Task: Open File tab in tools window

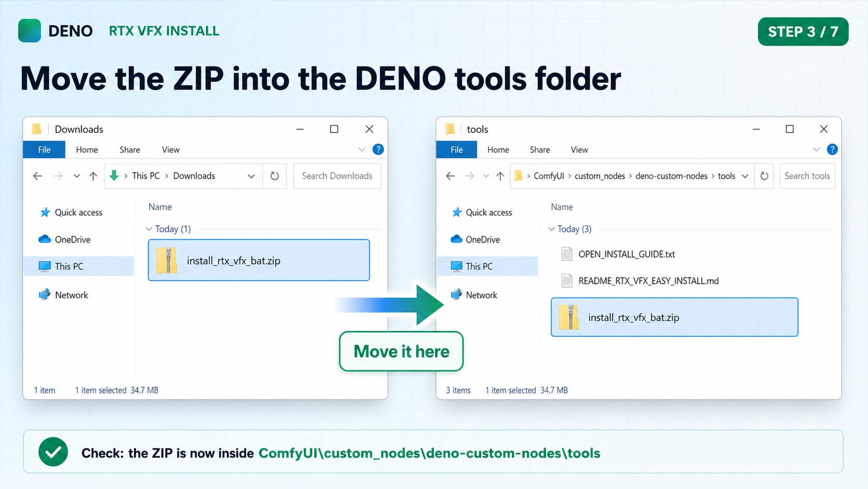Action: pyautogui.click(x=457, y=150)
